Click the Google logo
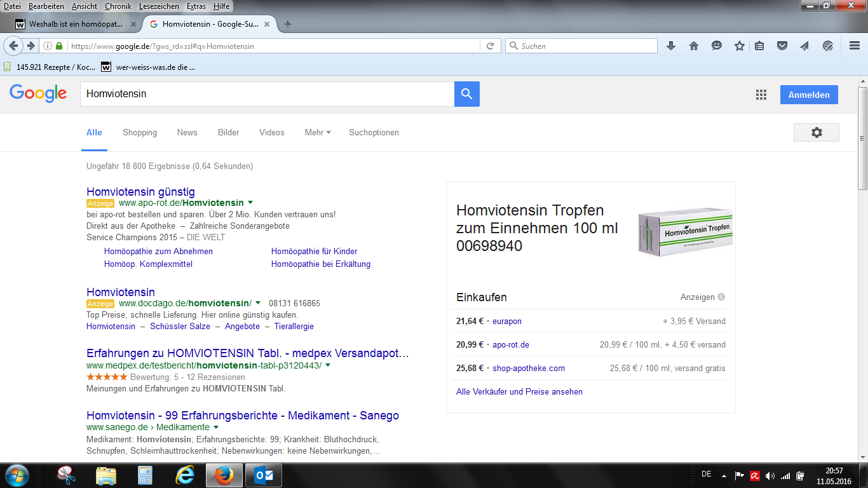 pyautogui.click(x=38, y=93)
